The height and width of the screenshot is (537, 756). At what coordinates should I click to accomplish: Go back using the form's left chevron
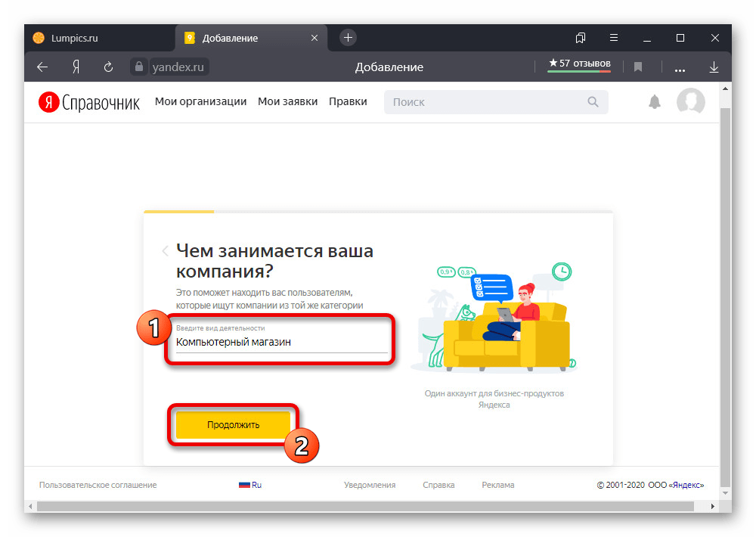(x=165, y=251)
